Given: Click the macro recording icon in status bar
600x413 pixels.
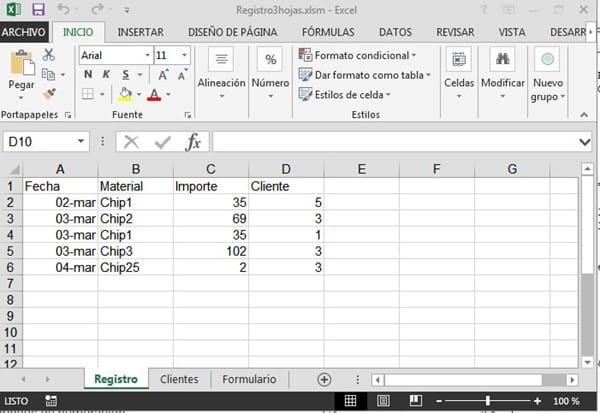Looking at the screenshot, I should (51, 401).
